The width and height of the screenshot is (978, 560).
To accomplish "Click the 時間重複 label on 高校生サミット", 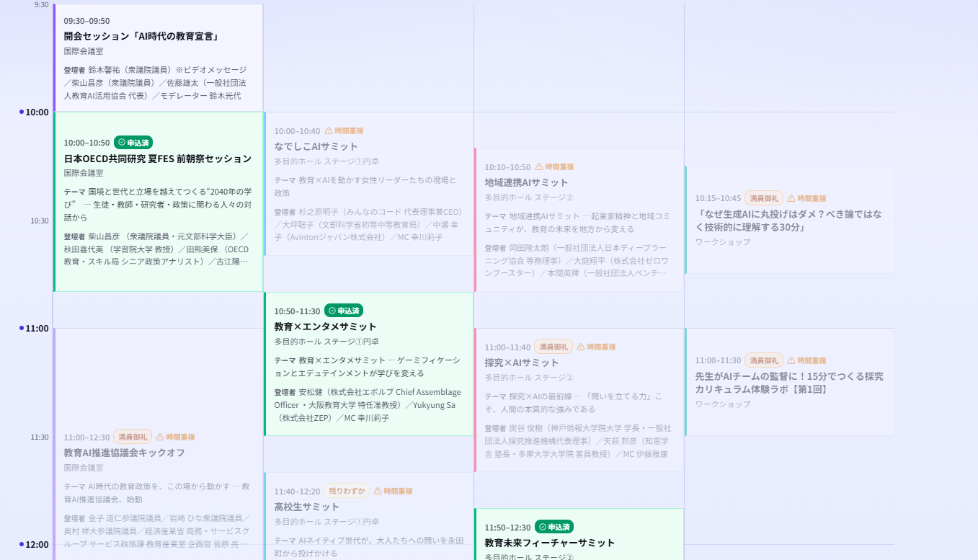I will [x=398, y=491].
